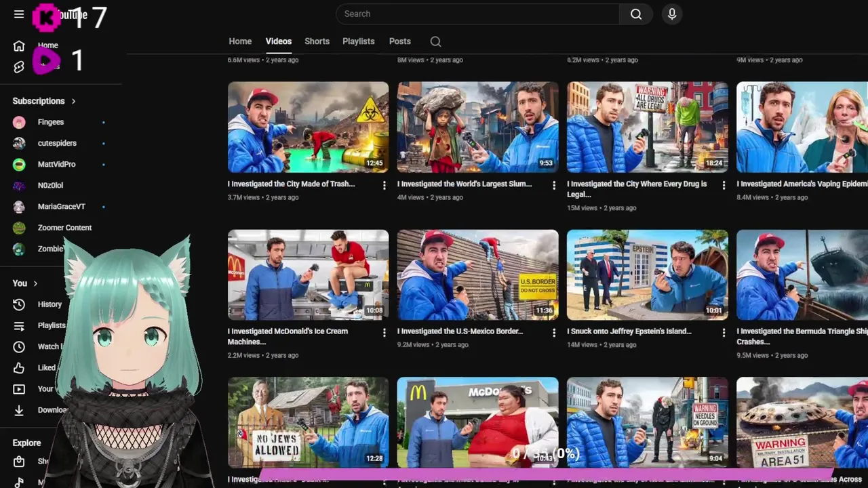The height and width of the screenshot is (488, 868).
Task: Open options for City Made of Trash video
Action: pyautogui.click(x=384, y=185)
